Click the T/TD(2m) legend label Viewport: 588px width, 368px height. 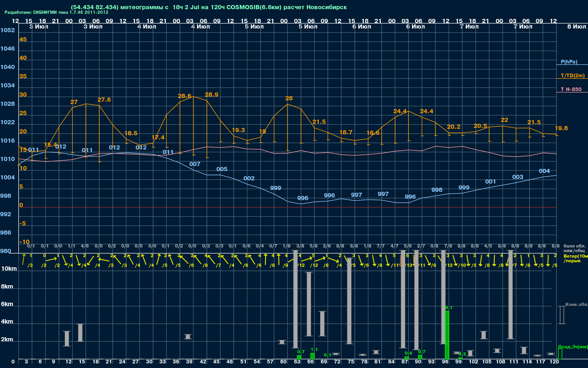tap(572, 75)
